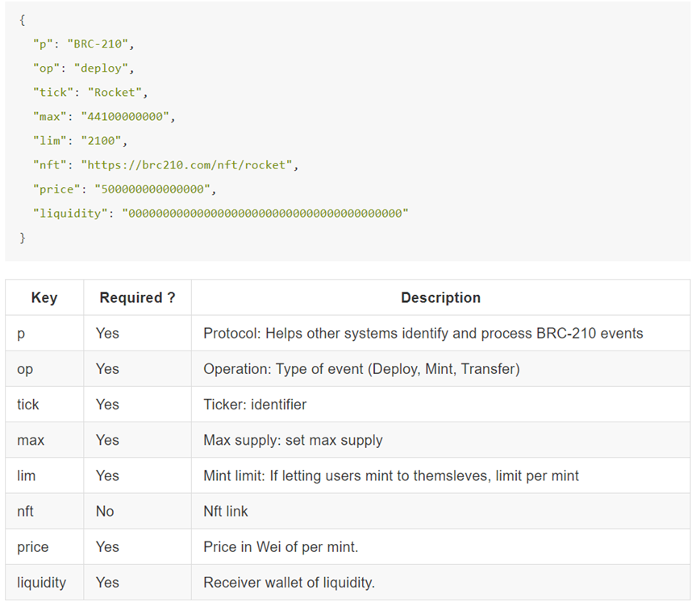Click the "BRC-210" value in the JSON code
Image resolution: width=700 pixels, height=606 pixels.
coord(102,44)
